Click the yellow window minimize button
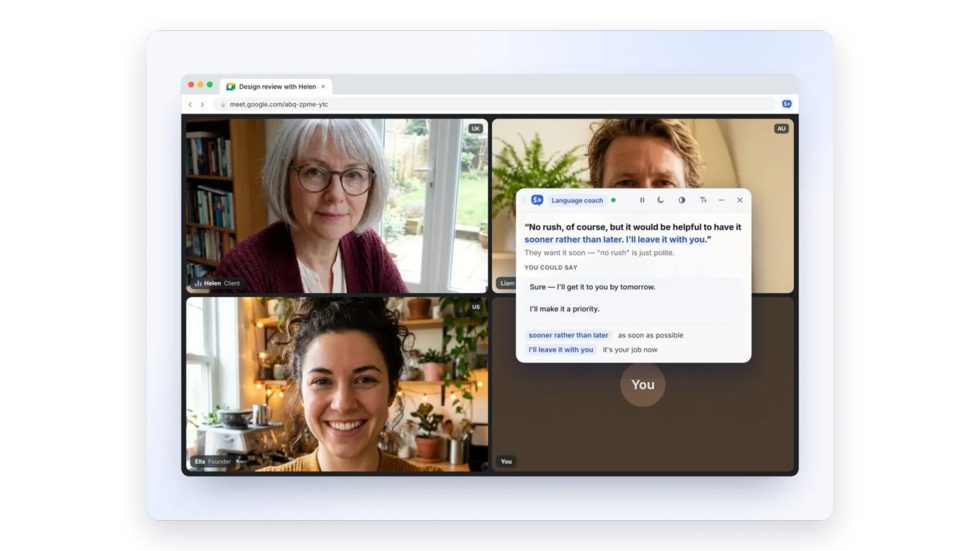The height and width of the screenshot is (551, 980). 200,85
